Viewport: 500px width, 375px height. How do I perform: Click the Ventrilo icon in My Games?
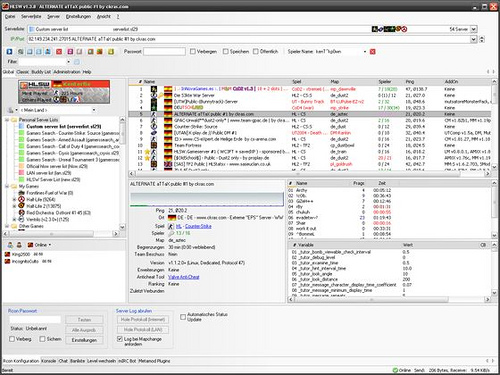pyautogui.click(x=21, y=219)
